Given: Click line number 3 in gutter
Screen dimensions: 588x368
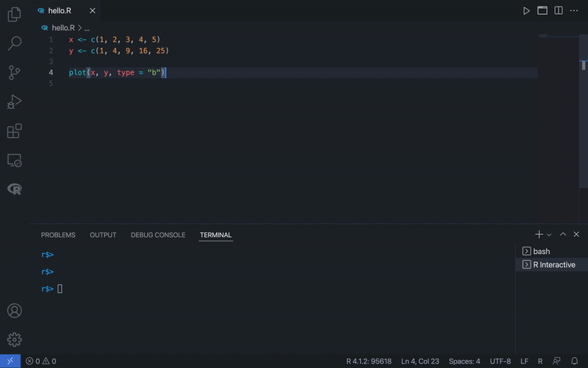Looking at the screenshot, I should pyautogui.click(x=51, y=62).
